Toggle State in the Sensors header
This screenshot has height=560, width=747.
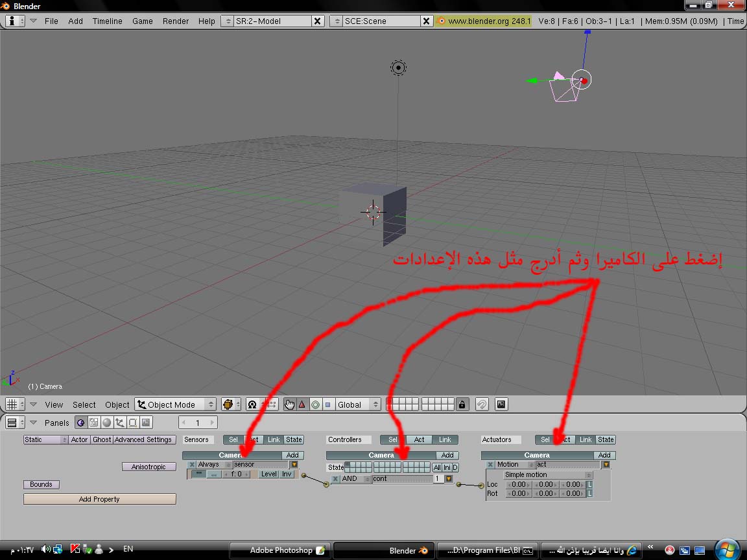(294, 439)
